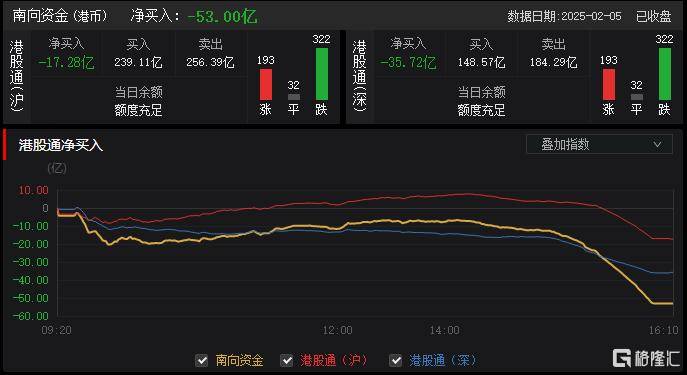Click the 深 net buy value -35.72亿
The width and height of the screenshot is (687, 375).
point(408,63)
